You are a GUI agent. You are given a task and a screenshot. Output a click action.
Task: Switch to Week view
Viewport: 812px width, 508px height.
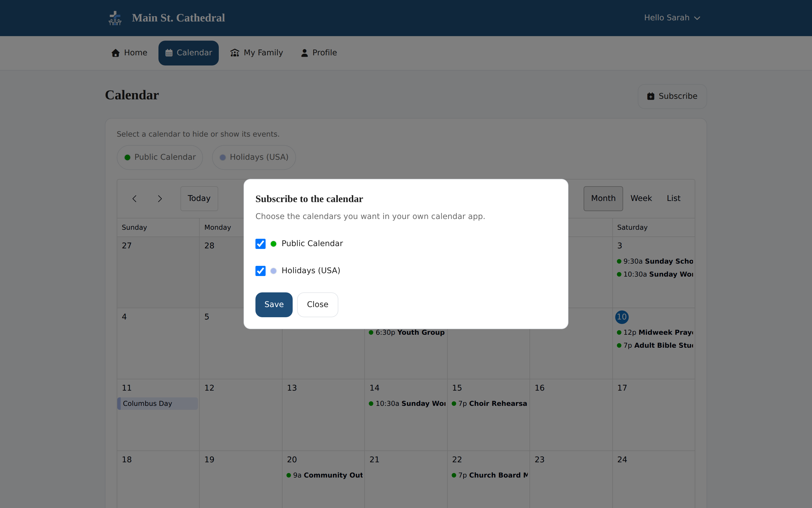point(641,199)
